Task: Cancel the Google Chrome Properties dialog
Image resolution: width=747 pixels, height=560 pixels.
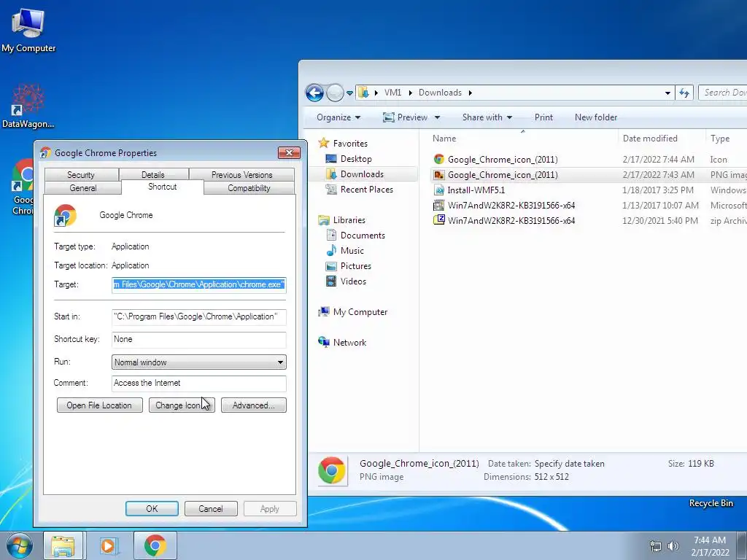Action: click(211, 508)
